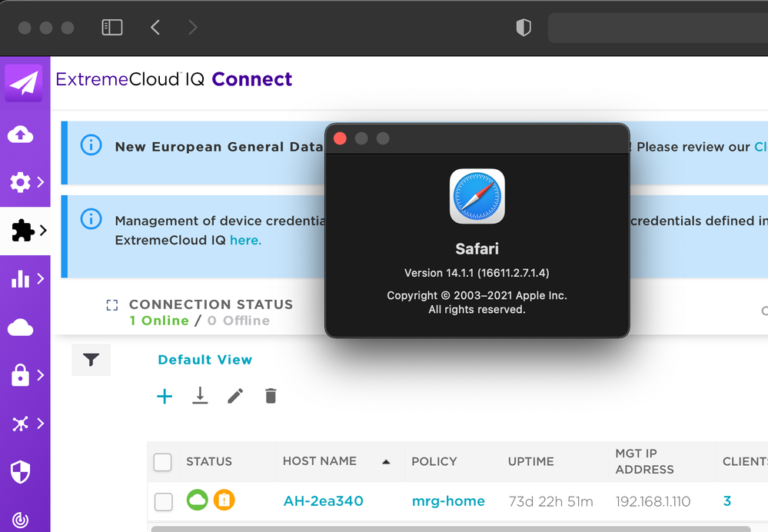Expand the lock security sidebar menu

(x=25, y=375)
